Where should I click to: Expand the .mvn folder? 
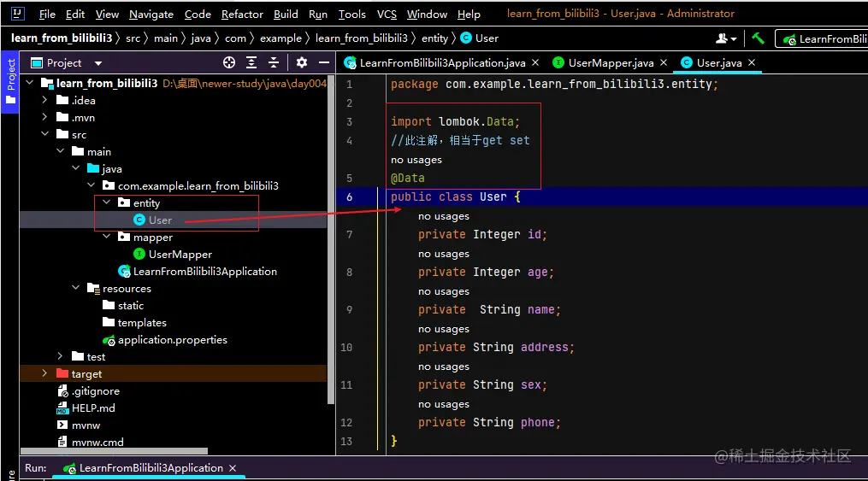pyautogui.click(x=44, y=117)
